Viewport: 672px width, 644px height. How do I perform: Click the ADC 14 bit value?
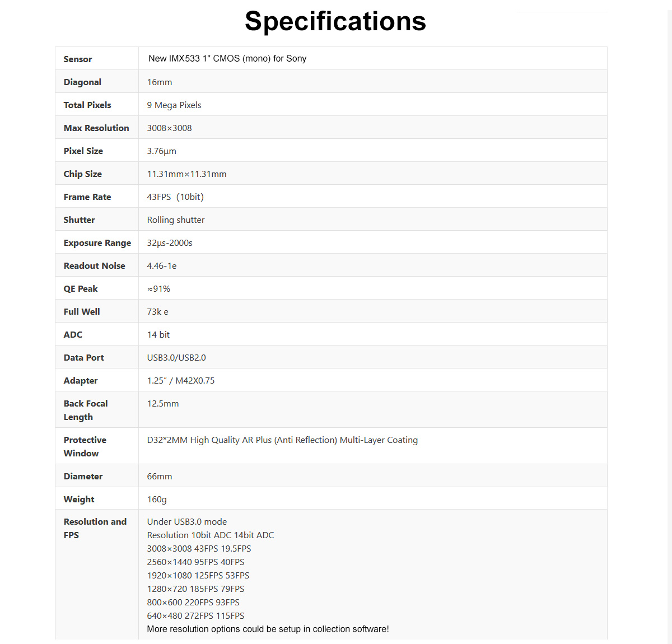click(x=158, y=335)
